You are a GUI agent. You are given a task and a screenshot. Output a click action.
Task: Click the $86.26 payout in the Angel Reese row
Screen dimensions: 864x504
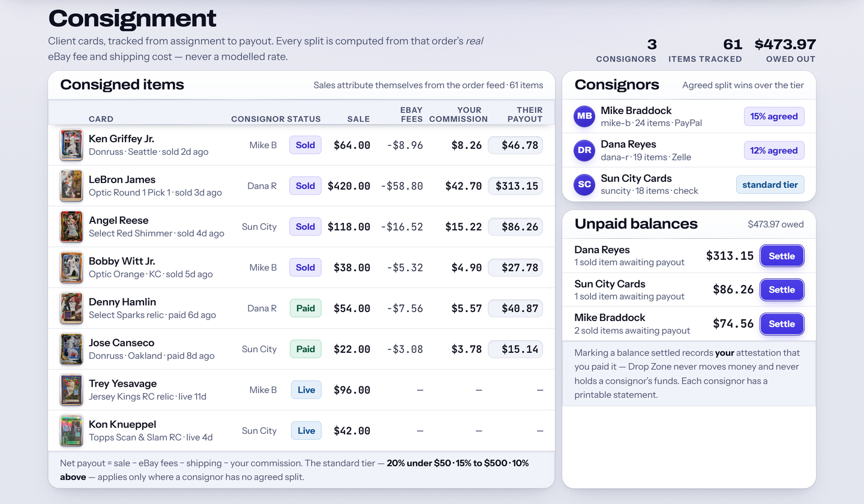coord(515,227)
